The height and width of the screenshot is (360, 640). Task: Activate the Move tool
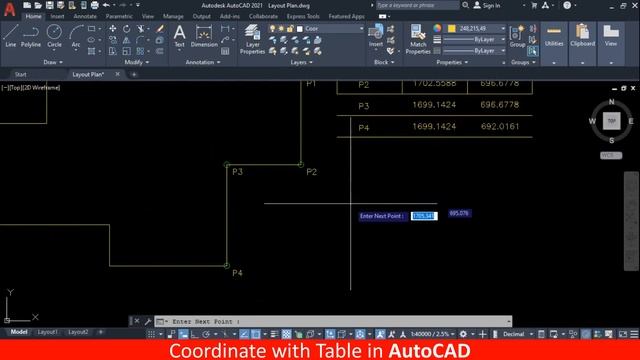113,29
